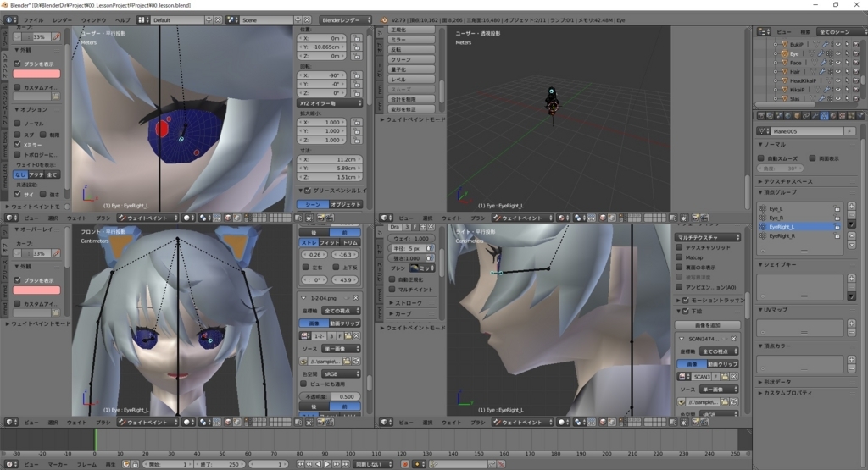
Task: Browse file for SCAN3474 image path
Action: click(x=725, y=402)
